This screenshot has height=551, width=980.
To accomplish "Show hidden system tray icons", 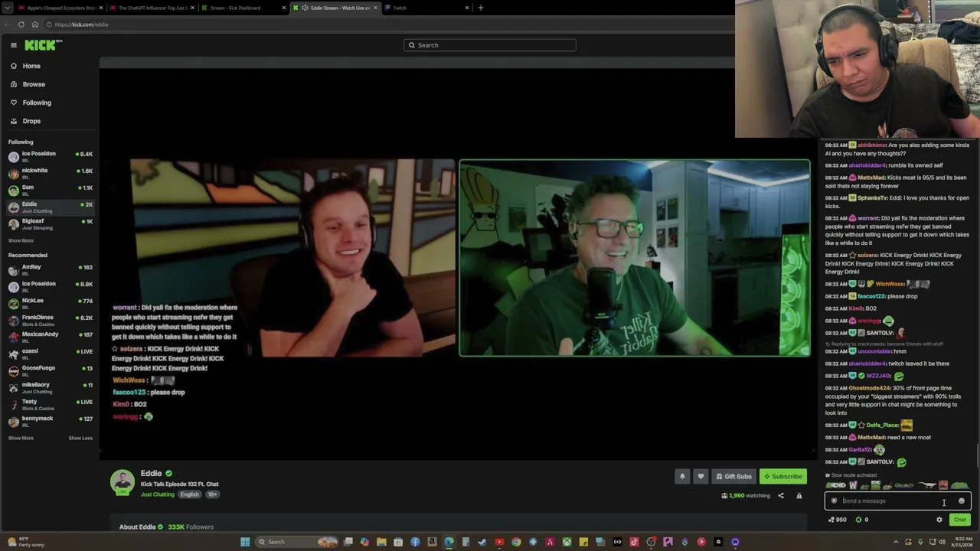I will tap(896, 542).
